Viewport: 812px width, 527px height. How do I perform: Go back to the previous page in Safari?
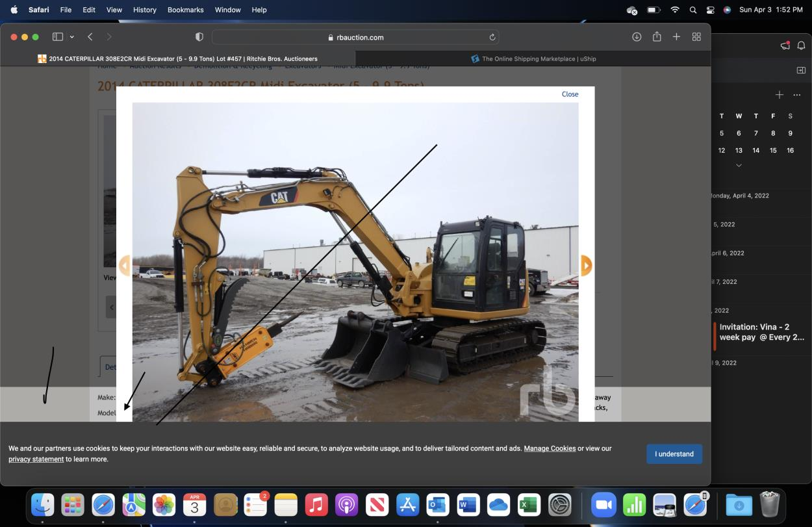(90, 37)
